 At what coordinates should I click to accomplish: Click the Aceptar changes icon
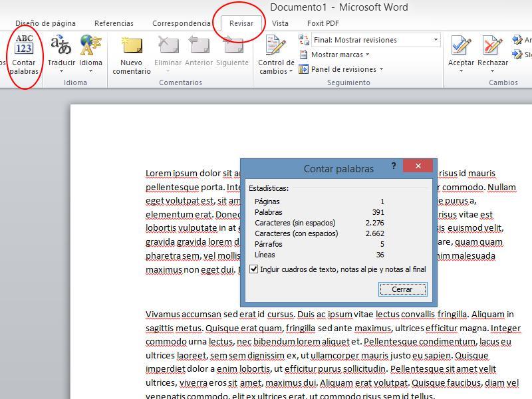[461, 45]
